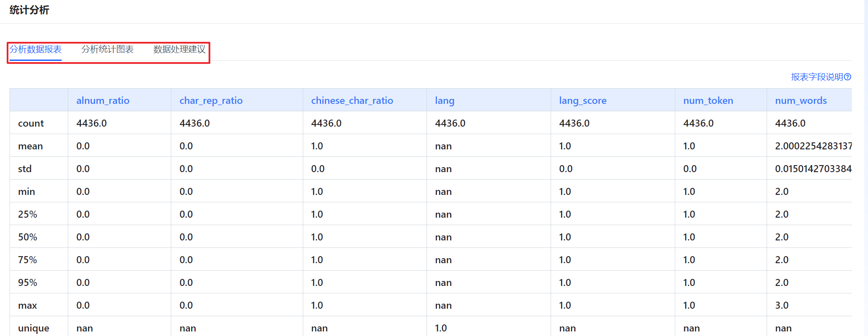868x336 pixels.
Task: Select the count row label
Action: click(31, 123)
